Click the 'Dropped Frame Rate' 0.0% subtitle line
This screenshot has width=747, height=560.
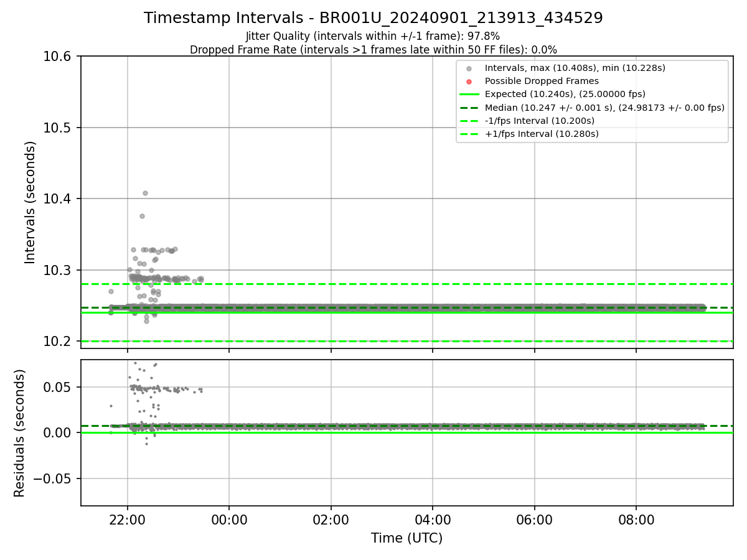coord(374,50)
